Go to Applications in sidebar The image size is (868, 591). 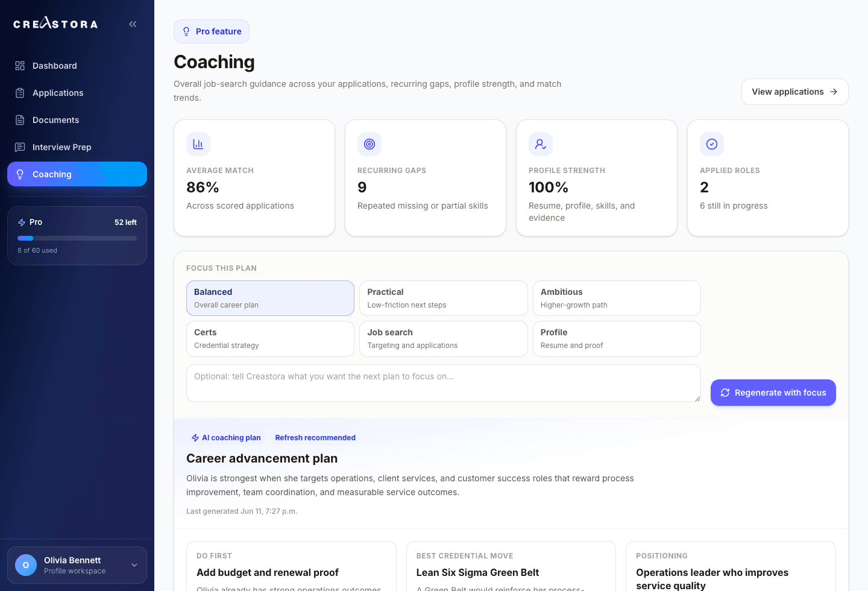[x=77, y=93]
